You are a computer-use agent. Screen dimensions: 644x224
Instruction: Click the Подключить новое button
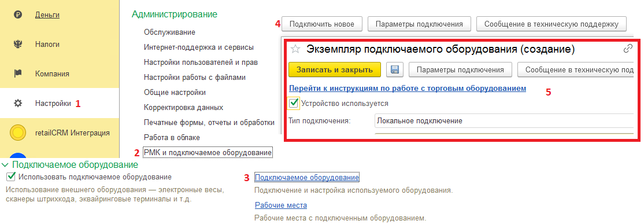(x=321, y=24)
